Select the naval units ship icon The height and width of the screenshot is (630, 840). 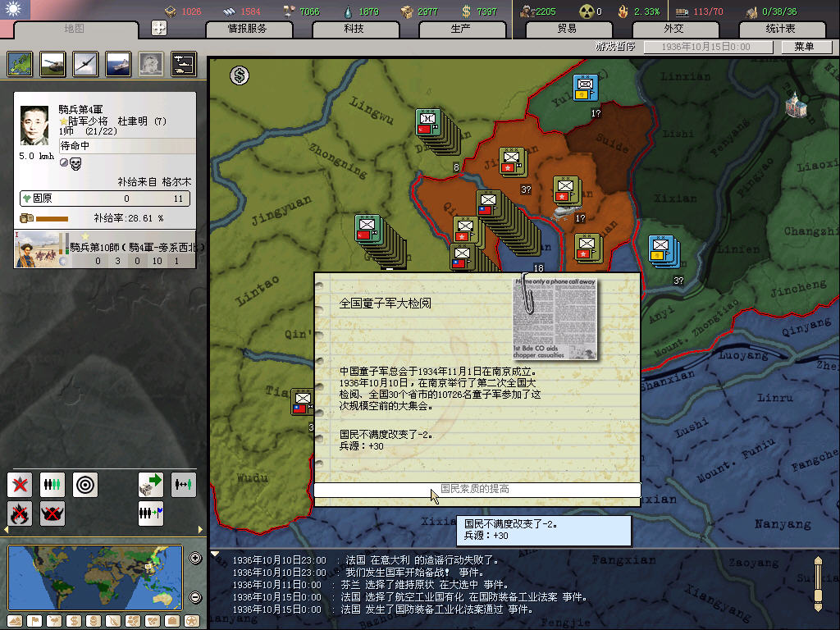(118, 63)
